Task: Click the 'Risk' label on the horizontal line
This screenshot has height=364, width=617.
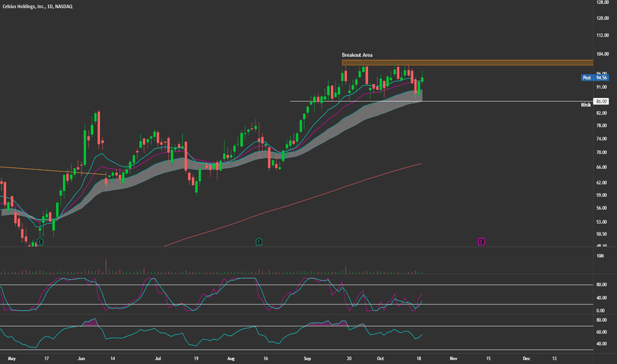Action: (x=585, y=105)
